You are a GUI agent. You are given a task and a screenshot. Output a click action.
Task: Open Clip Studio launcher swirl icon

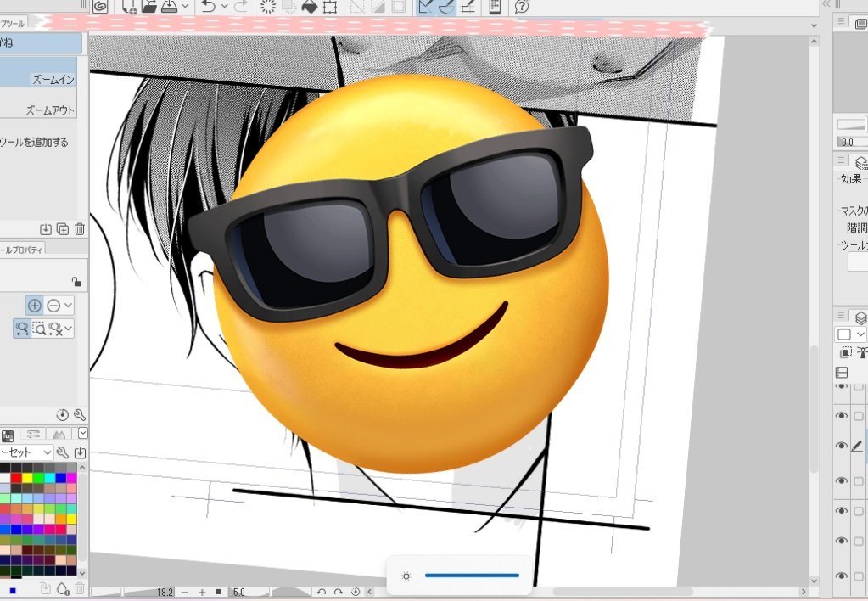[100, 6]
